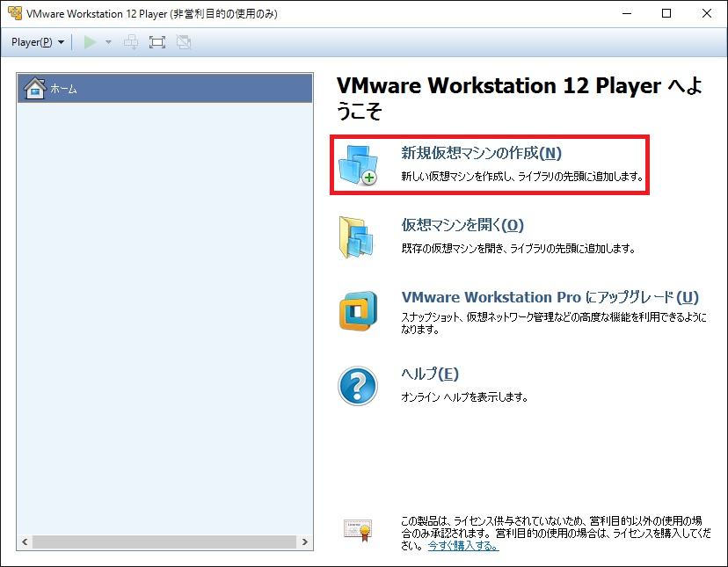Click the Unity mode toolbar icon
Screen dimensions: 728x567
click(183, 41)
